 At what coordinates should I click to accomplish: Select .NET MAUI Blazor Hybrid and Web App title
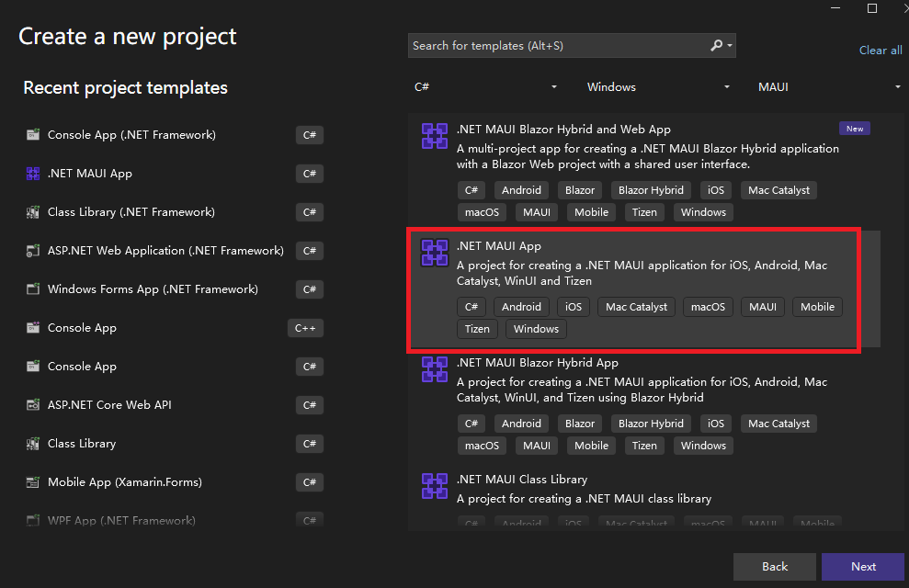(563, 130)
